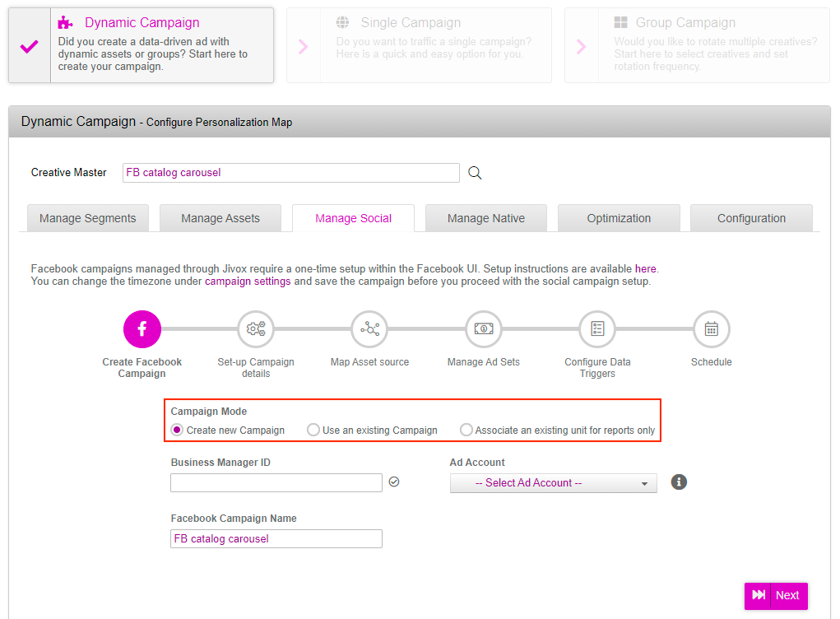Image resolution: width=840 pixels, height=619 pixels.
Task: Open the Select Ad Account dropdown
Action: click(554, 483)
